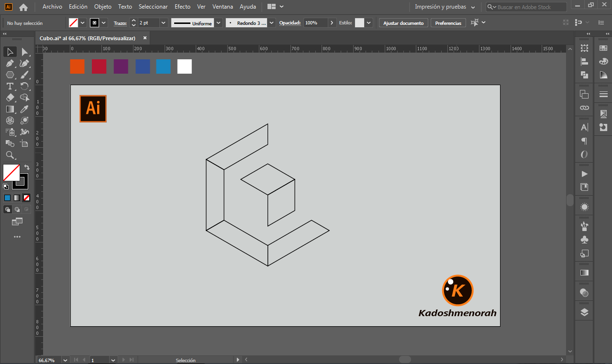Open zoom level dropdown 66,67%
The height and width of the screenshot is (364, 612).
pos(65,360)
